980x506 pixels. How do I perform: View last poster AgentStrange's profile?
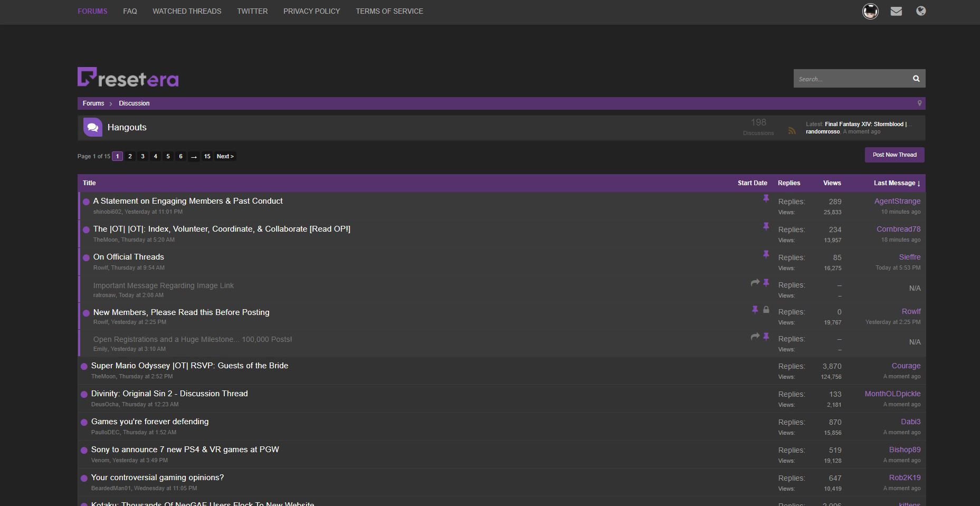[897, 201]
